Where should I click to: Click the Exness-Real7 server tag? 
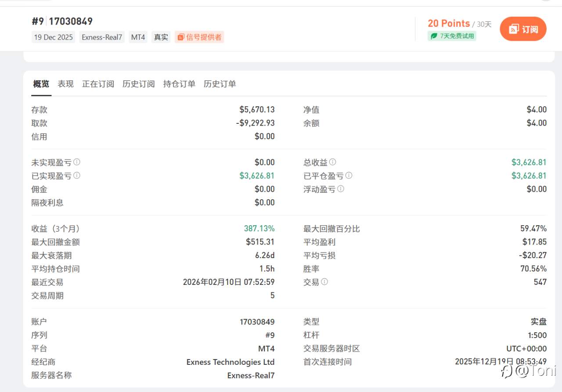click(x=101, y=37)
